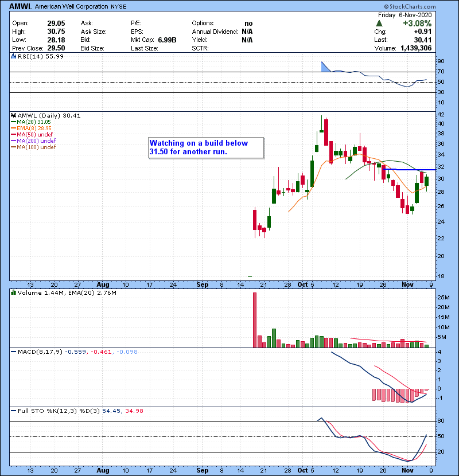Click the Yield N/A value
The image size is (459, 476).
[x=247, y=40]
